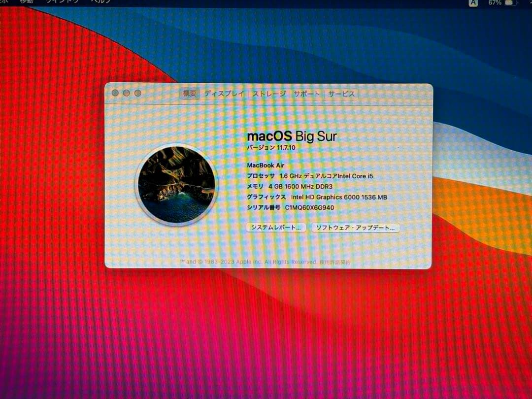
Task: Click the yellow minimize traffic light
Action: tap(127, 93)
